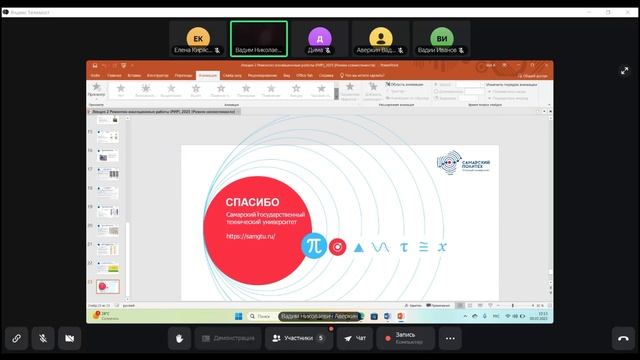
Task: Toggle Примечания comments in status bar
Action: point(438,305)
